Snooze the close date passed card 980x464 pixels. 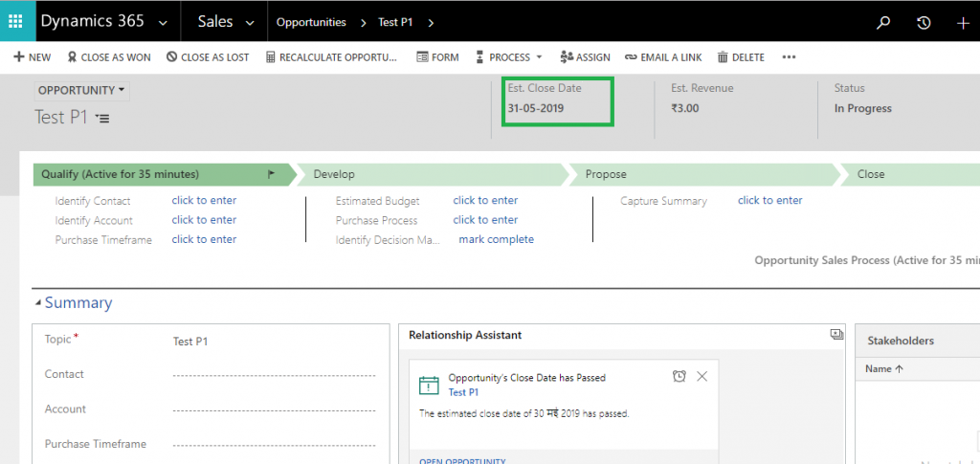[x=679, y=377]
